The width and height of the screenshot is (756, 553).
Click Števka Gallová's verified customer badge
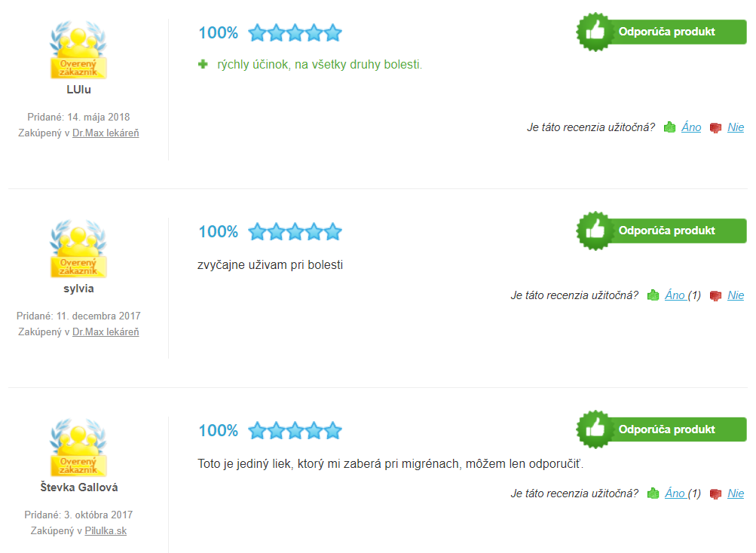click(x=78, y=448)
